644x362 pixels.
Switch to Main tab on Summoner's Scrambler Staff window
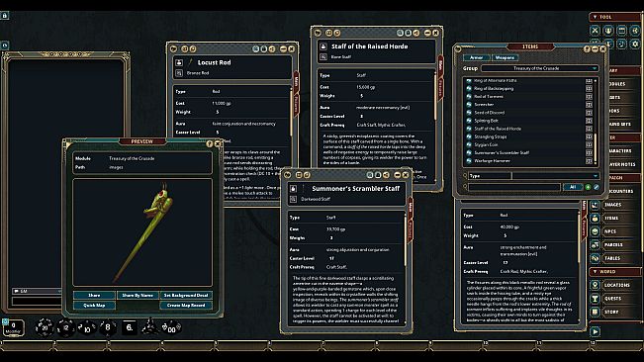click(x=410, y=207)
